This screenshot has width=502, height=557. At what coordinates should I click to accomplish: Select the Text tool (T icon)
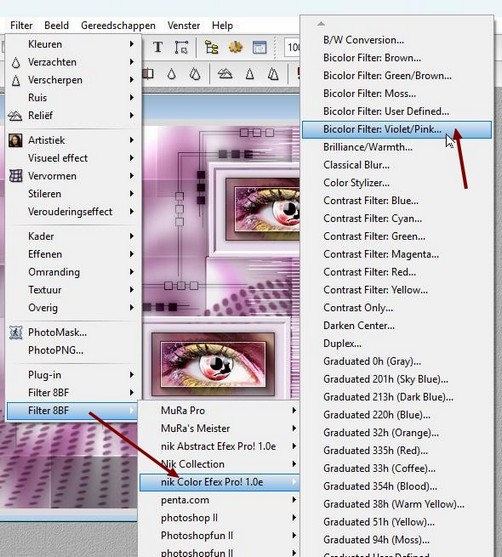click(x=158, y=47)
